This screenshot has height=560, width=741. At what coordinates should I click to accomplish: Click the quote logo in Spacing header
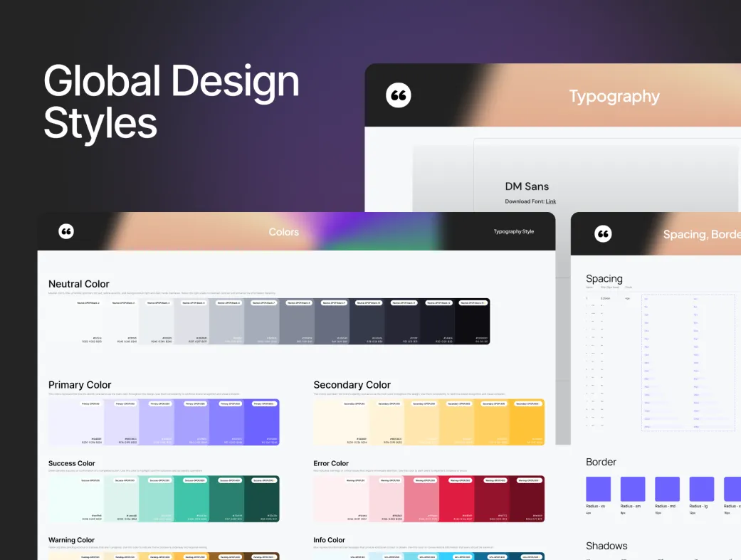[x=603, y=234]
